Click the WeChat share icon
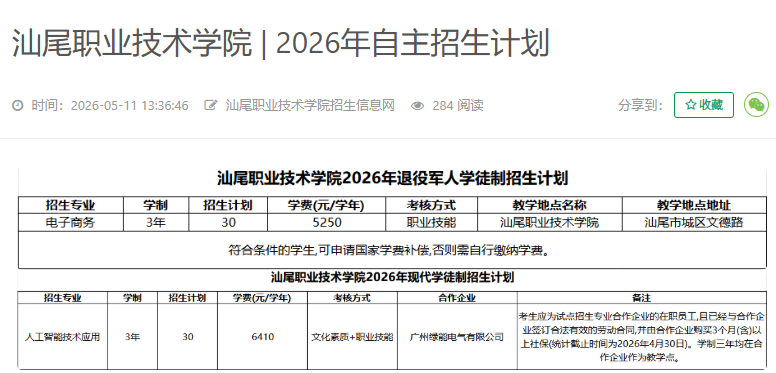 click(x=756, y=105)
